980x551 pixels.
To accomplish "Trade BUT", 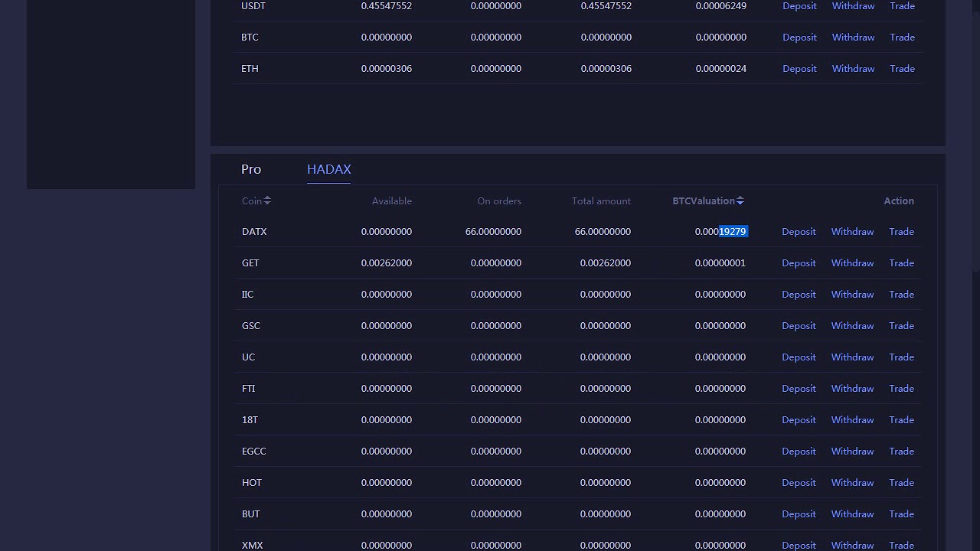I will click(901, 514).
